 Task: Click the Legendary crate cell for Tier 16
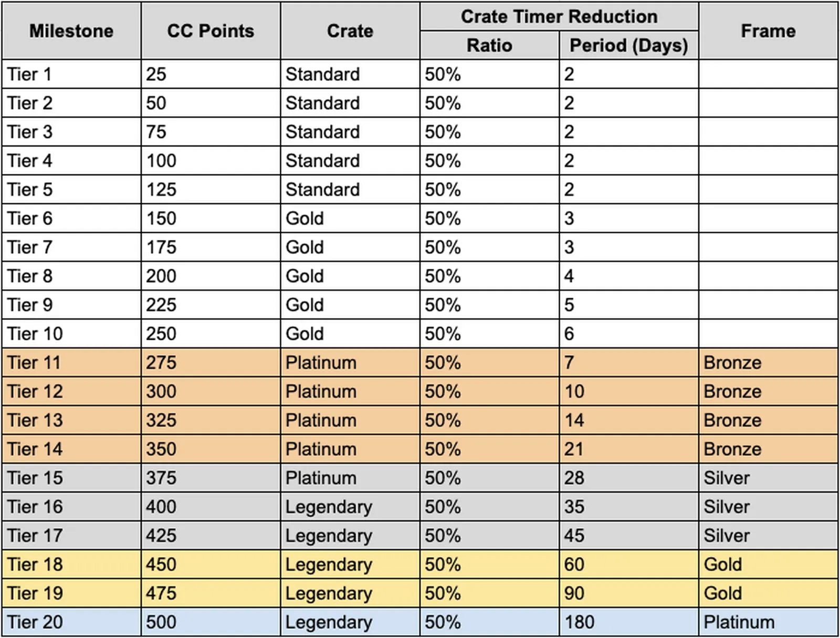(x=350, y=507)
